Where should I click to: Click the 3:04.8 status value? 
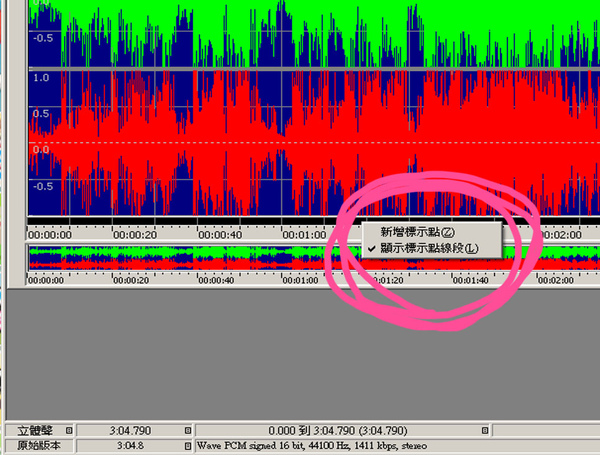[x=130, y=446]
